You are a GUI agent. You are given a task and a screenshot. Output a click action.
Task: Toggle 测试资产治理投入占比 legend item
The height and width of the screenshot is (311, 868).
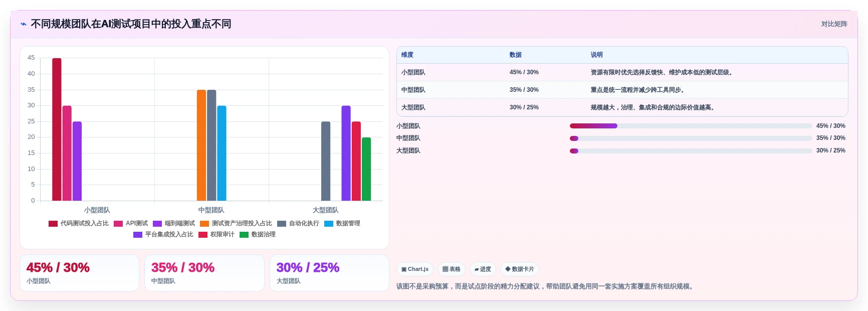click(x=236, y=223)
